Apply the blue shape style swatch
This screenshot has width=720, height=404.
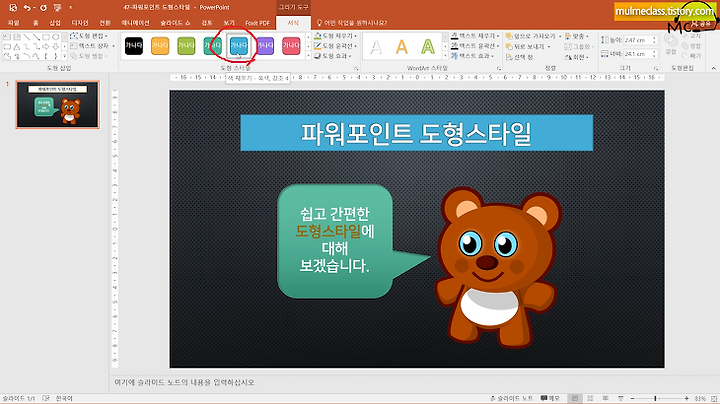(x=239, y=45)
